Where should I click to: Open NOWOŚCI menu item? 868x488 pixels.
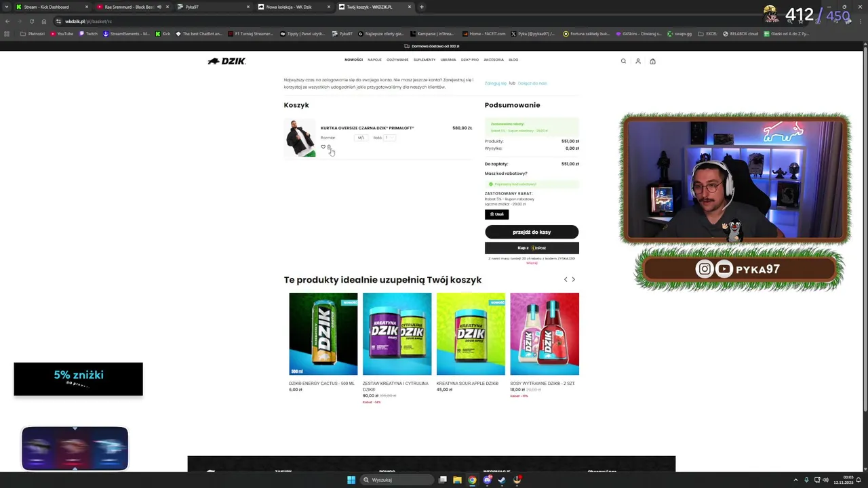353,60
